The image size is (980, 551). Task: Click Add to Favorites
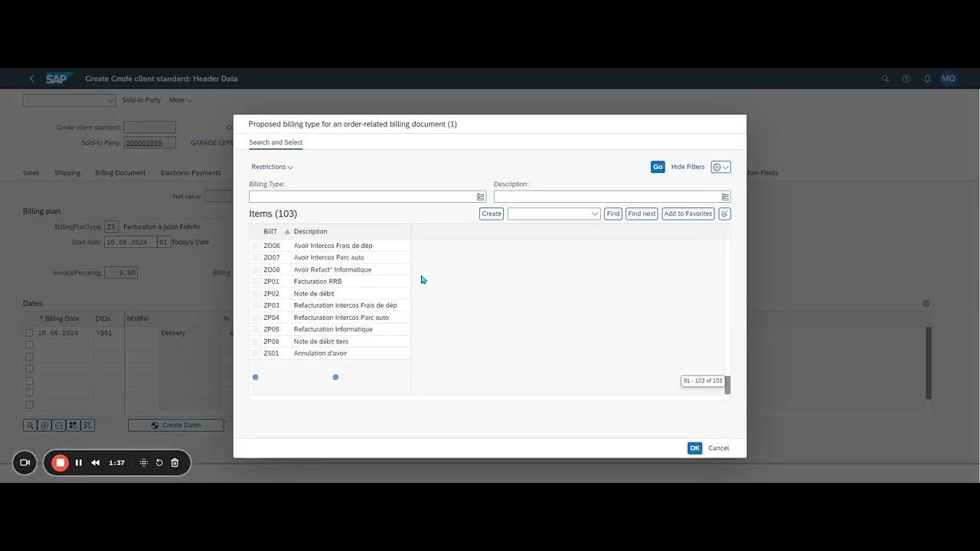pyautogui.click(x=688, y=214)
